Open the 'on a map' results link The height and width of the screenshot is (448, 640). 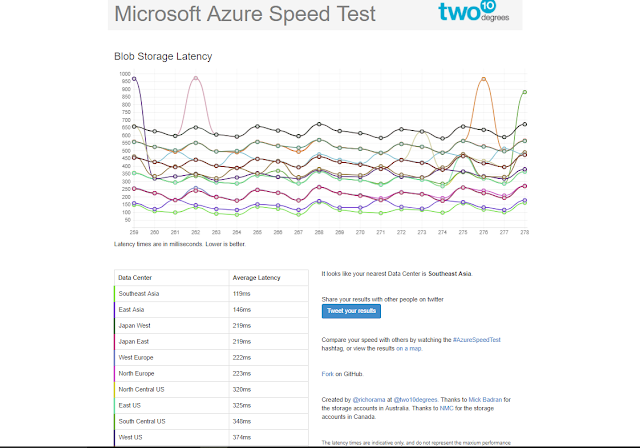point(409,349)
